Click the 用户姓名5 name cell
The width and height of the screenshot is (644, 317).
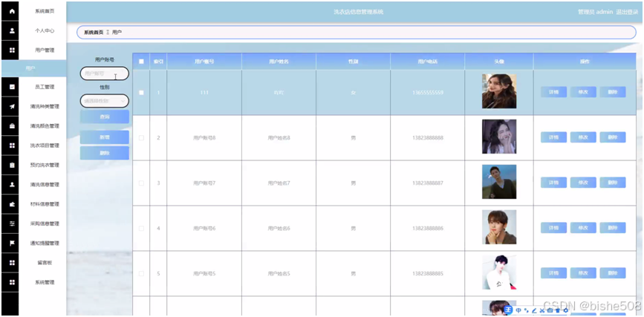pyautogui.click(x=279, y=273)
